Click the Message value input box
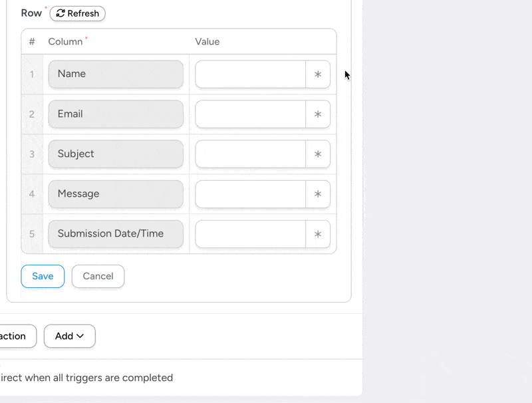The height and width of the screenshot is (403, 532). click(251, 194)
